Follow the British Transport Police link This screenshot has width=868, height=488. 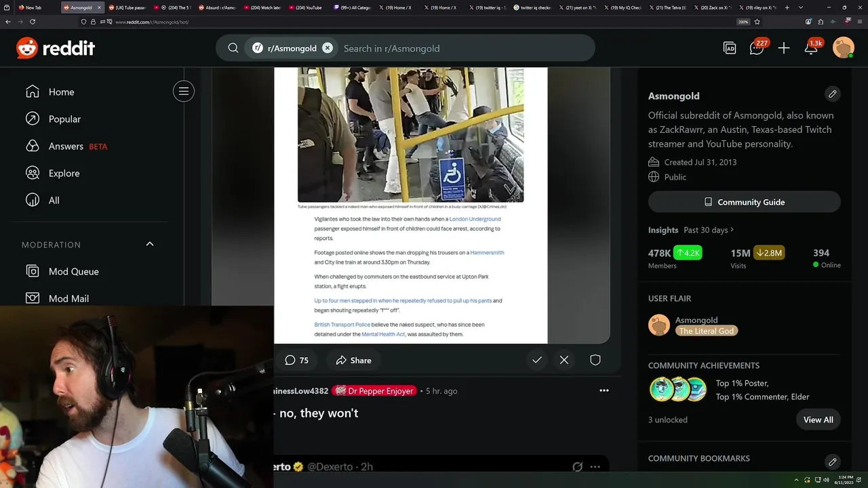tap(342, 325)
